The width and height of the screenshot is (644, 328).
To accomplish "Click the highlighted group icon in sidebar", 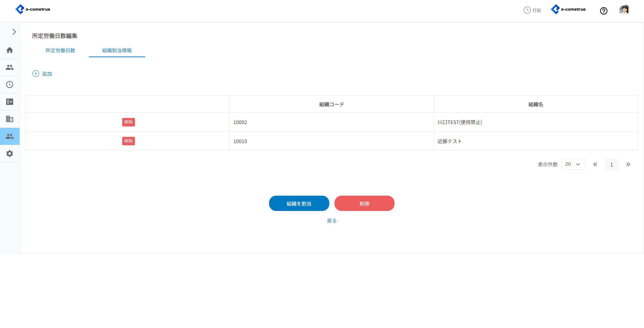I will pyautogui.click(x=9, y=136).
